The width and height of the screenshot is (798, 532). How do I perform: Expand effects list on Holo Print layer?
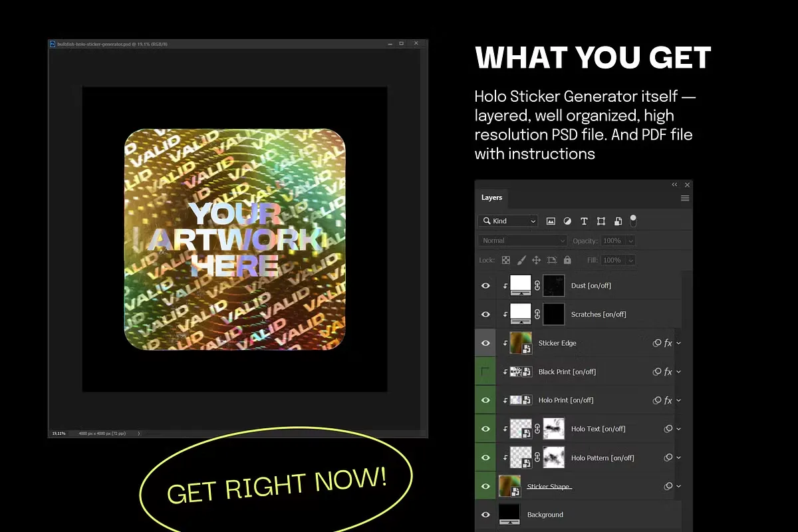pos(679,400)
